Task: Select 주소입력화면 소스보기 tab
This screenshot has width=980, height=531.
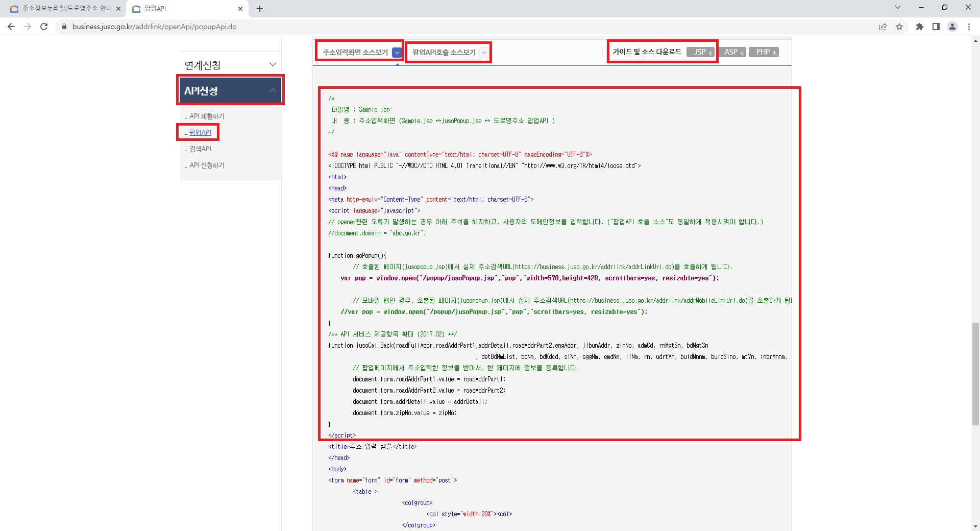Action: pos(355,52)
